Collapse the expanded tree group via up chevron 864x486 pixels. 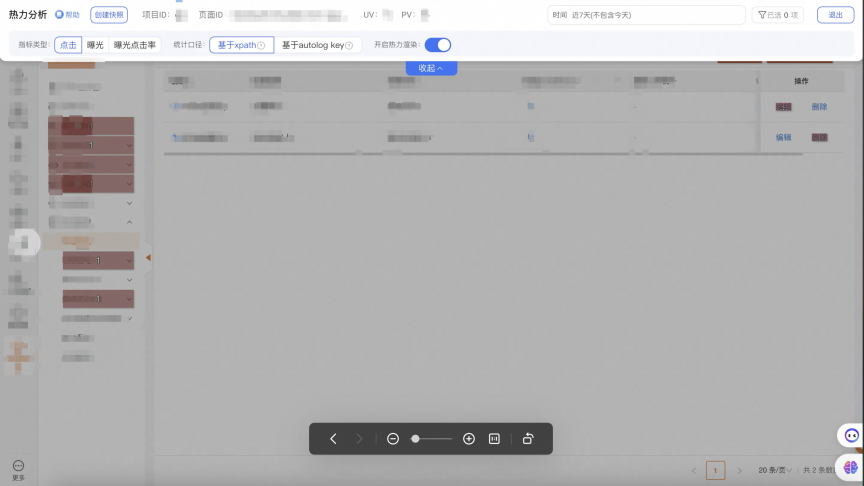tap(129, 222)
